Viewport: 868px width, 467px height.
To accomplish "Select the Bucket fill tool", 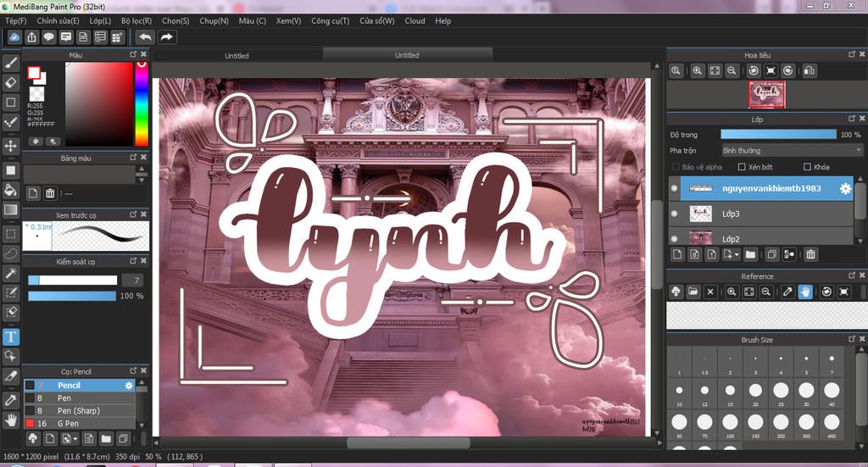I will click(x=10, y=190).
